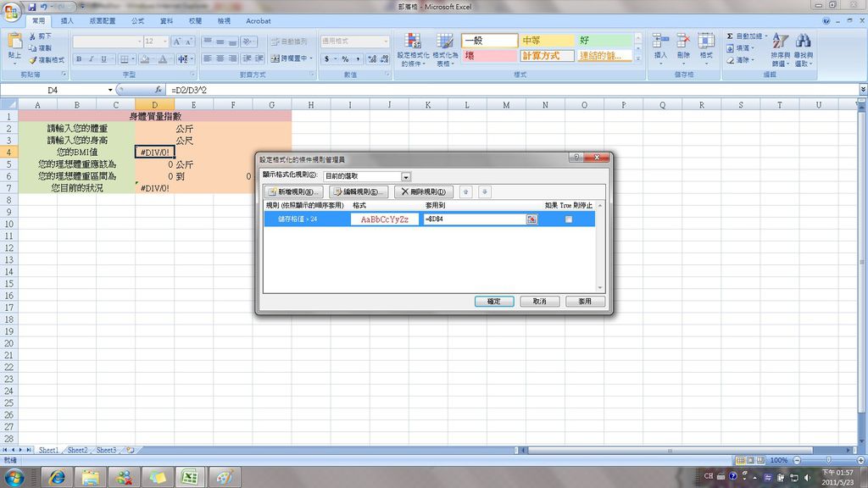Click the move rule up arrow
This screenshot has width=868, height=488.
click(x=465, y=192)
